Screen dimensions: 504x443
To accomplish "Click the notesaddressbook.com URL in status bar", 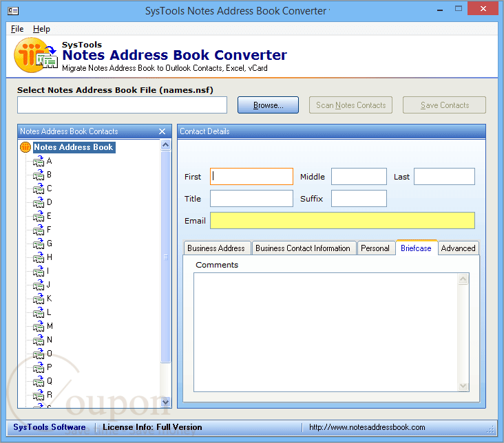I will (x=367, y=427).
